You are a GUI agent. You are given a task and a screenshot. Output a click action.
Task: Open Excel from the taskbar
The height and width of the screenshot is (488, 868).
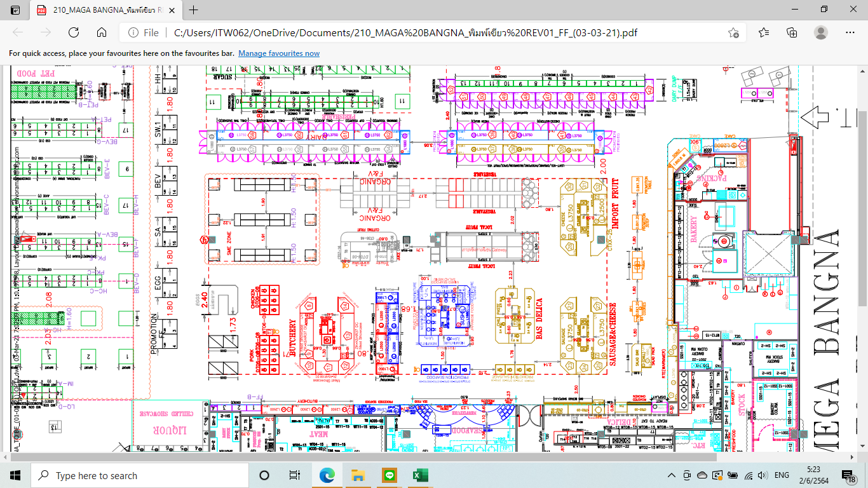pyautogui.click(x=420, y=475)
